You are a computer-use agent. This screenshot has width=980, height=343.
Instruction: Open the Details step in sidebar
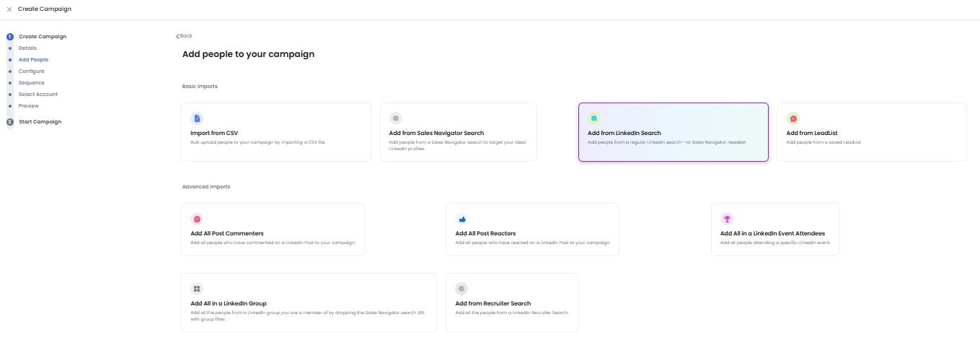tap(27, 48)
